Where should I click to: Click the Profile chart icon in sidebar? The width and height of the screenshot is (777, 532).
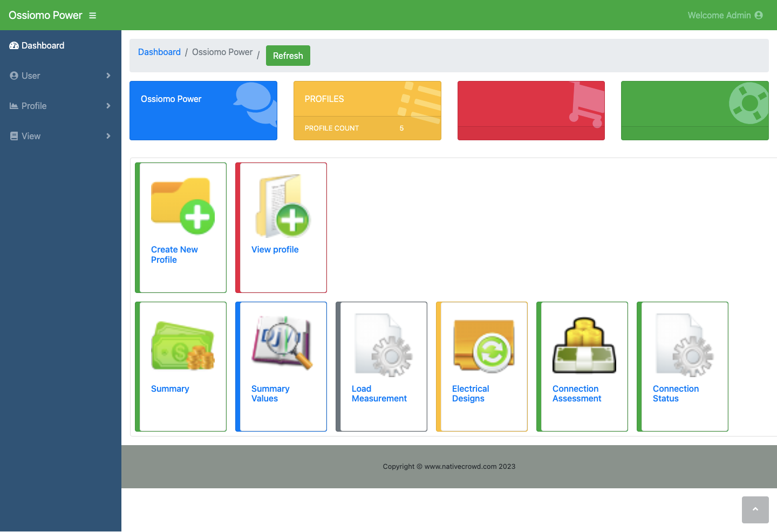[14, 106]
